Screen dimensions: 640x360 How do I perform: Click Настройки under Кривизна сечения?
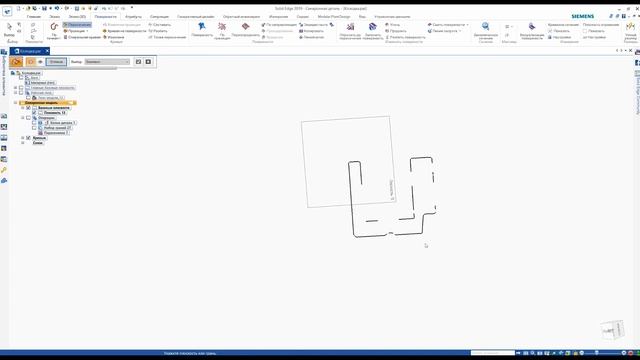pos(559,37)
